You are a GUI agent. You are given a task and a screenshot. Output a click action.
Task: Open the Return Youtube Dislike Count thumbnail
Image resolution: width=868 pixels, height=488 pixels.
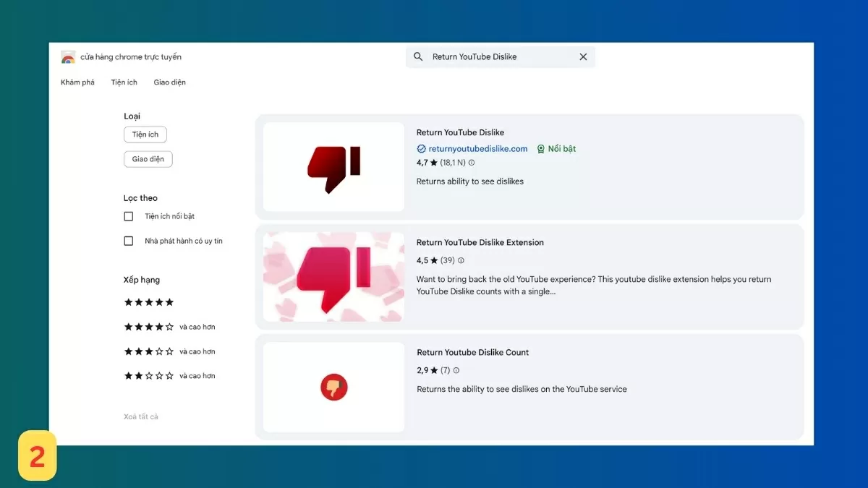[x=333, y=388]
